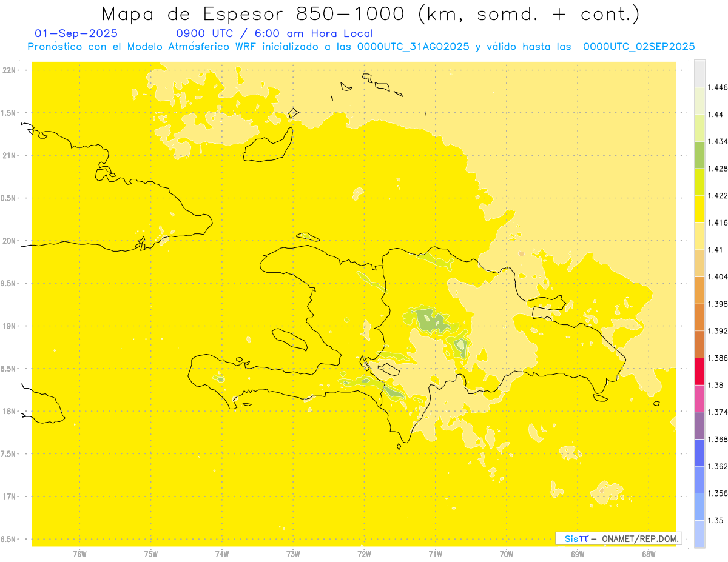Click the 'SisΠ – ONAMET/REP.DOM.' credit box
728x562 pixels.
(619, 538)
